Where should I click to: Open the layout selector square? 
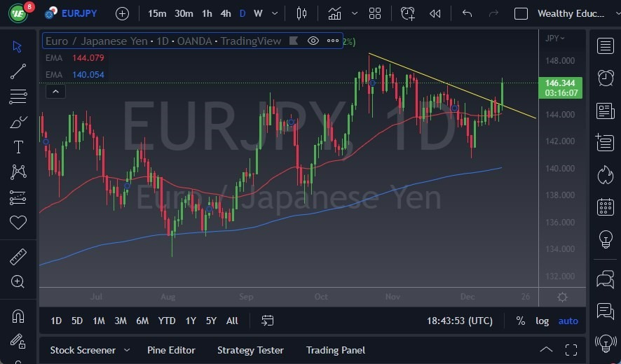click(521, 13)
